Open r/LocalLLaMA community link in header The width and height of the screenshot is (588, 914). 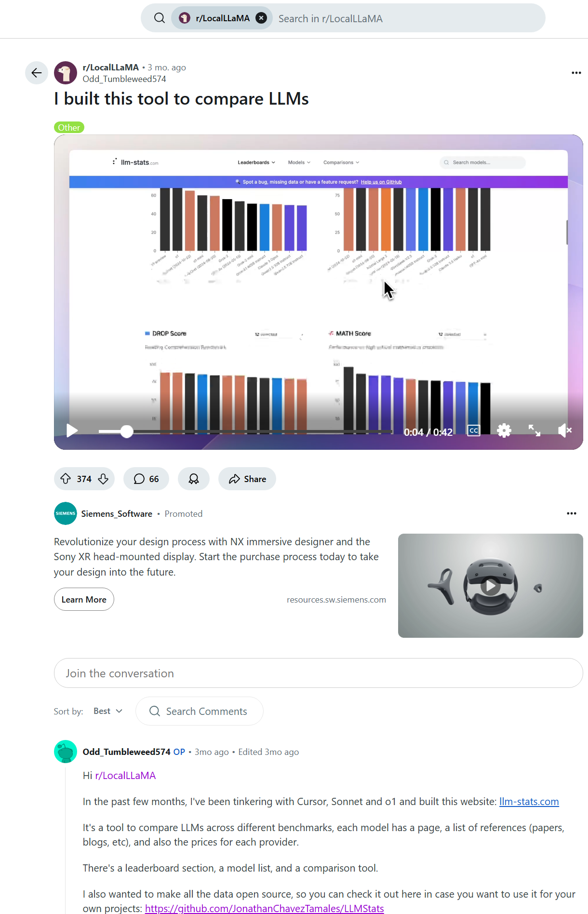click(x=111, y=67)
